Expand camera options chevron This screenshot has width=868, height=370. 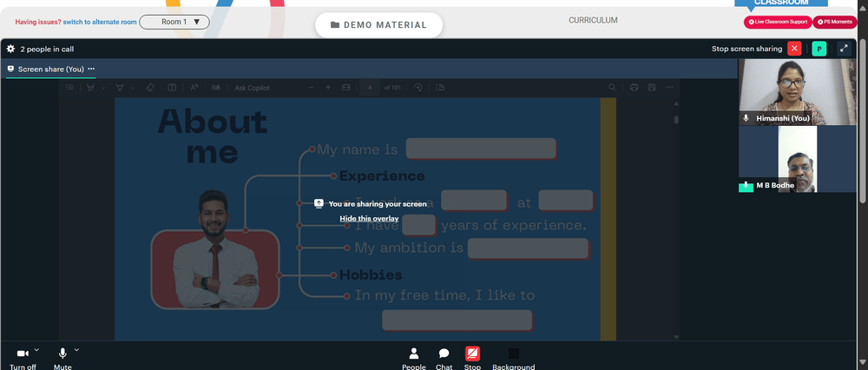pos(36,350)
